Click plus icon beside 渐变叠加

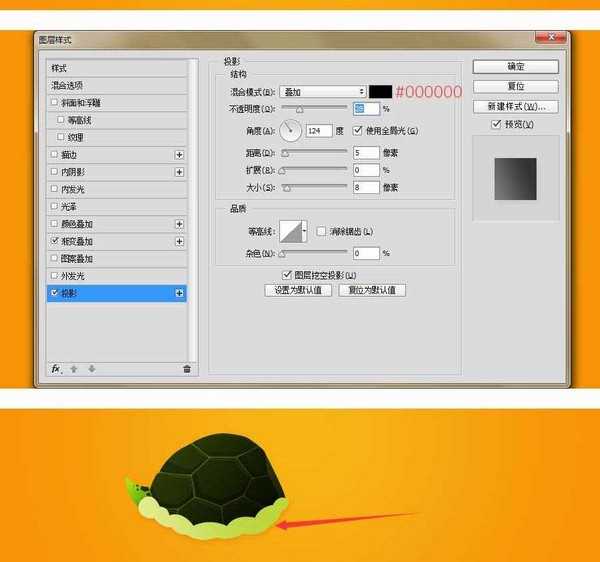179,241
